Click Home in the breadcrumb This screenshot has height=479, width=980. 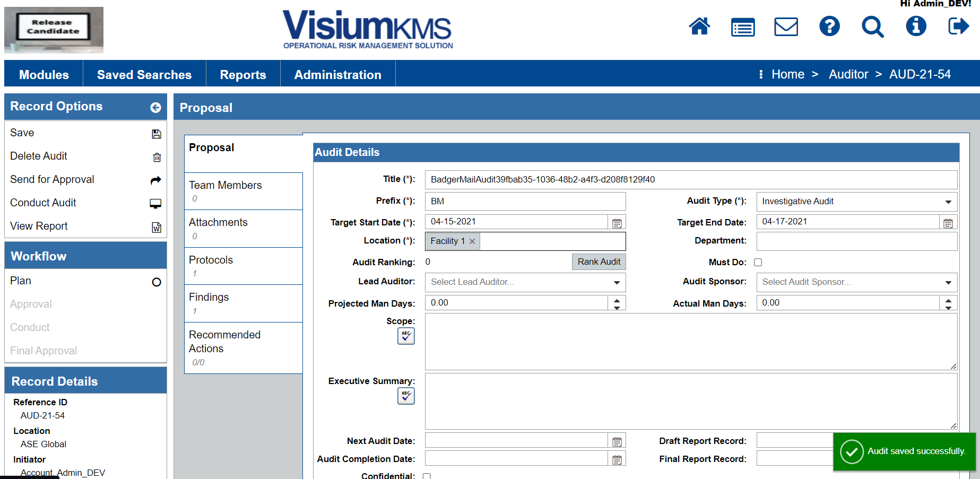788,74
